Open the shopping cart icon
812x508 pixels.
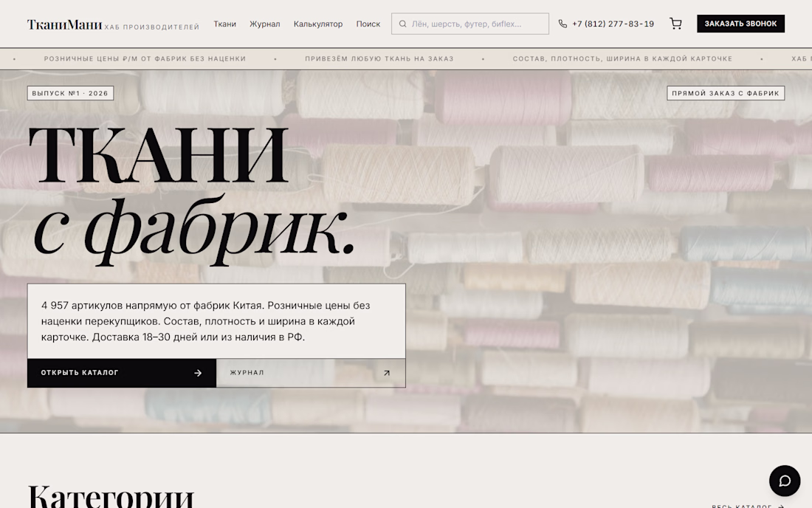coord(675,24)
